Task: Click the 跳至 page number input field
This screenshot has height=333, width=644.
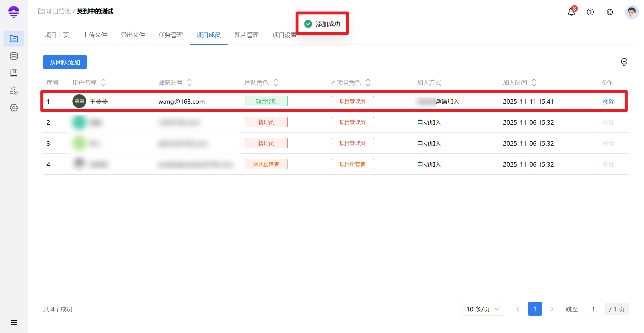Action: [x=593, y=309]
